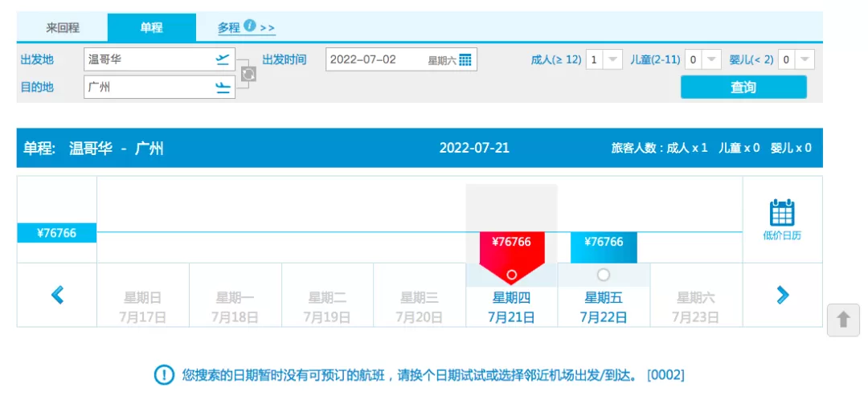The width and height of the screenshot is (868, 404).
Task: Click the back-to-top arrow button
Action: pos(843,320)
